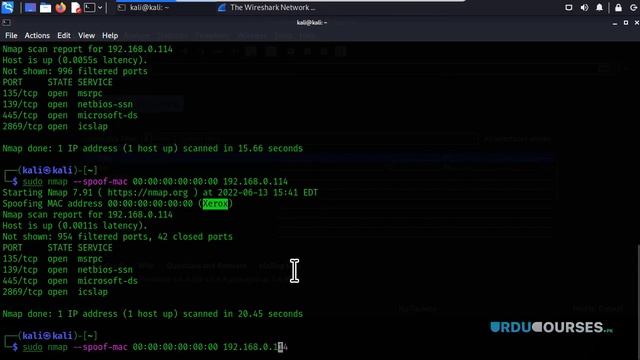Image resolution: width=640 pixels, height=360 pixels.
Task: Open the Edit menu
Action: pos(64,36)
